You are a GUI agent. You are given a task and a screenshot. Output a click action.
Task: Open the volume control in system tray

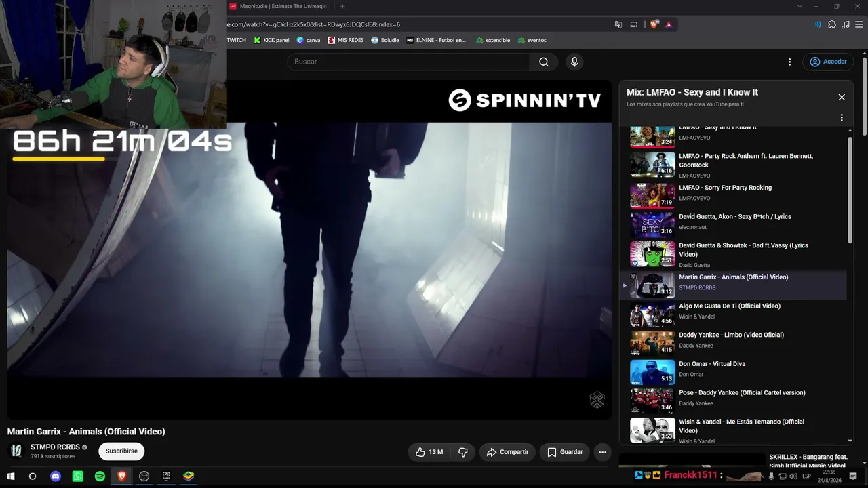coord(793,476)
